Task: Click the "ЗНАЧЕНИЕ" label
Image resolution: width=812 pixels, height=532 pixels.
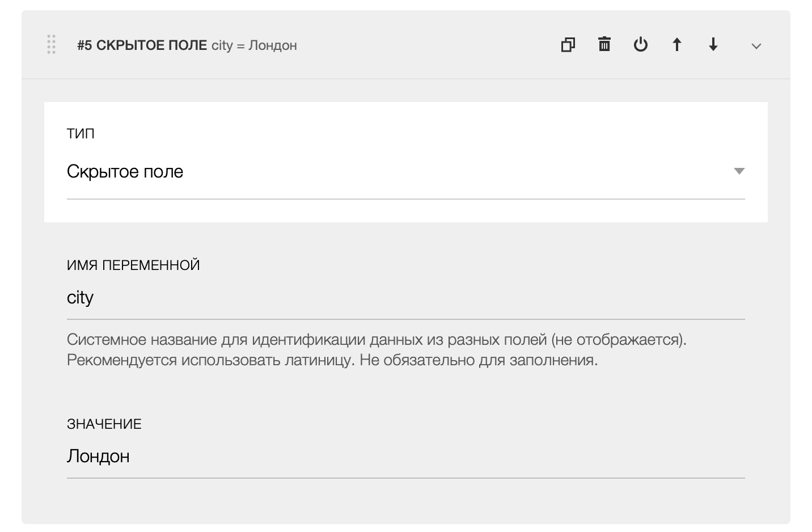Action: point(104,424)
